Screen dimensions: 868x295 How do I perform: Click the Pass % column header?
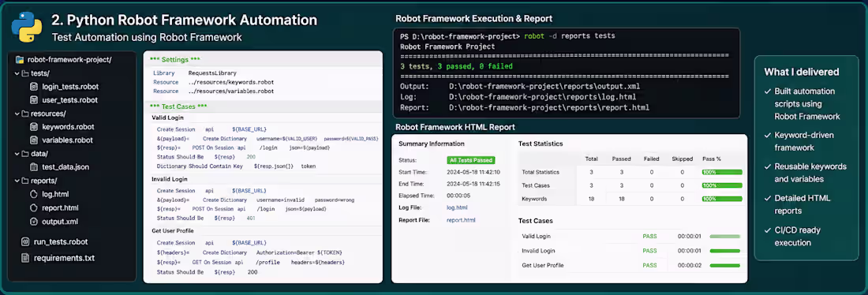click(x=711, y=159)
